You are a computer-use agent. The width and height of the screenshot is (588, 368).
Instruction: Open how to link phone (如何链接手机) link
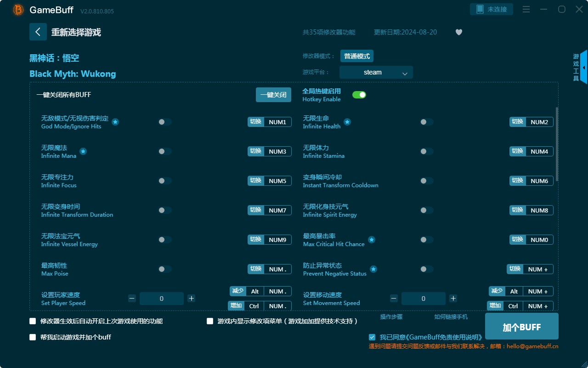[451, 317]
